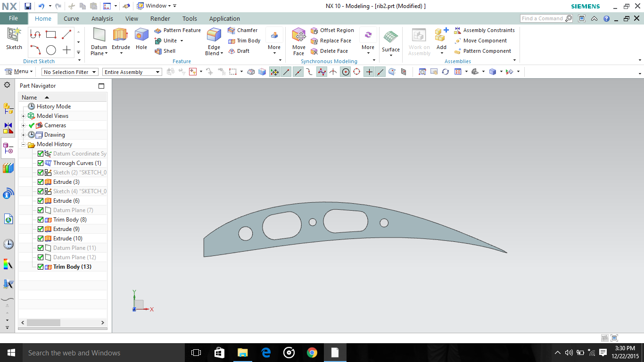This screenshot has width=644, height=362.
Task: Click the Find a Command search box
Action: (546, 18)
